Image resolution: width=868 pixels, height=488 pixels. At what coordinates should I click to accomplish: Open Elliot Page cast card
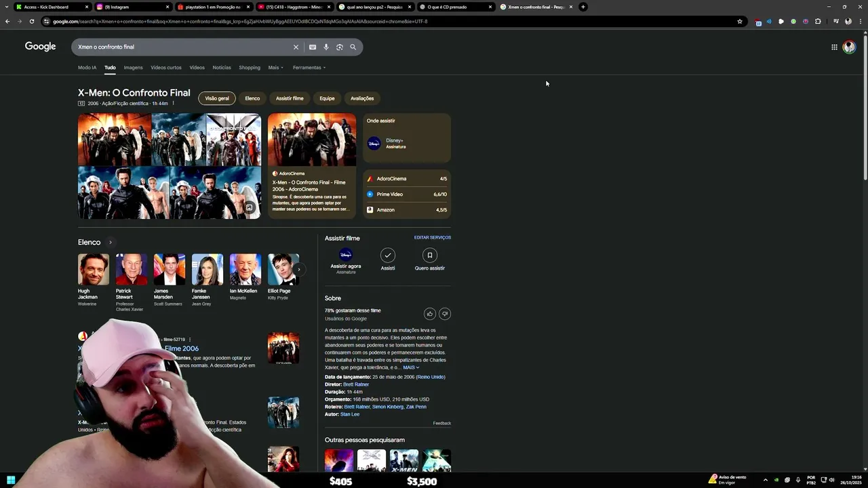point(283,277)
